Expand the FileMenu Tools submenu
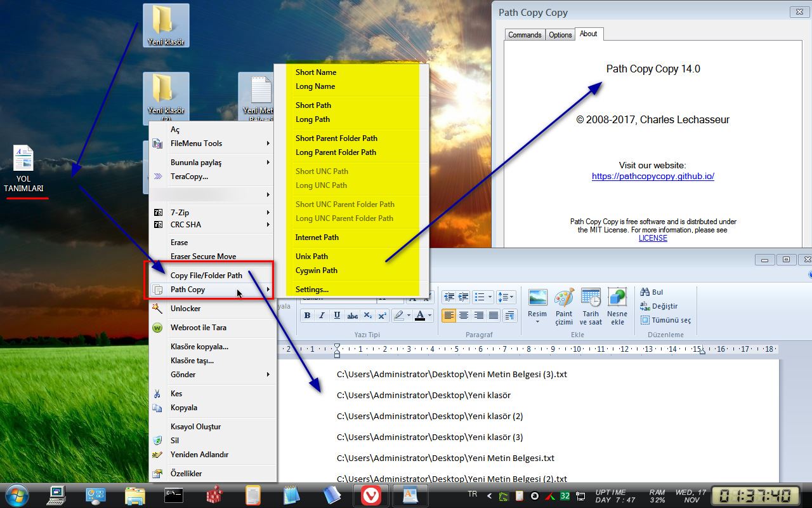The image size is (812, 508). (x=213, y=144)
